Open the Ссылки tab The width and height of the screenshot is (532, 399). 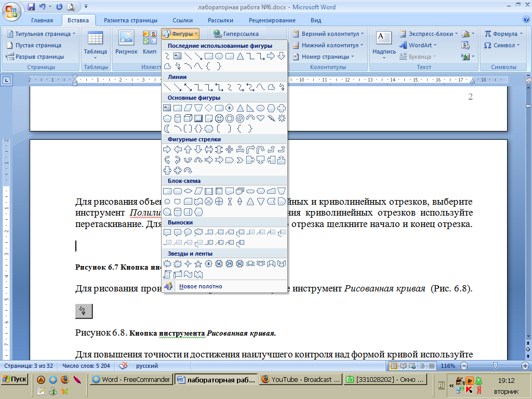click(x=182, y=20)
